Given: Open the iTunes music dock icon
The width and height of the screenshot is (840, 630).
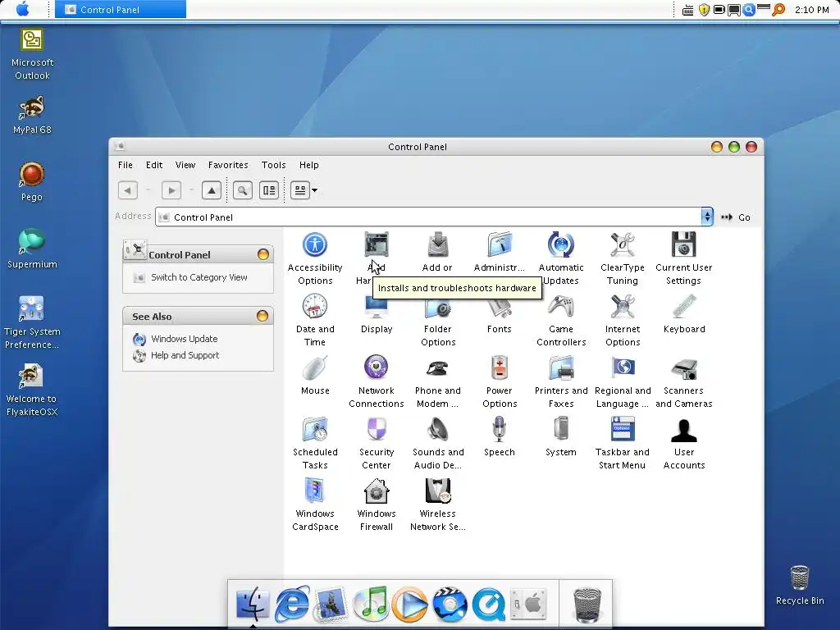Looking at the screenshot, I should tap(371, 604).
